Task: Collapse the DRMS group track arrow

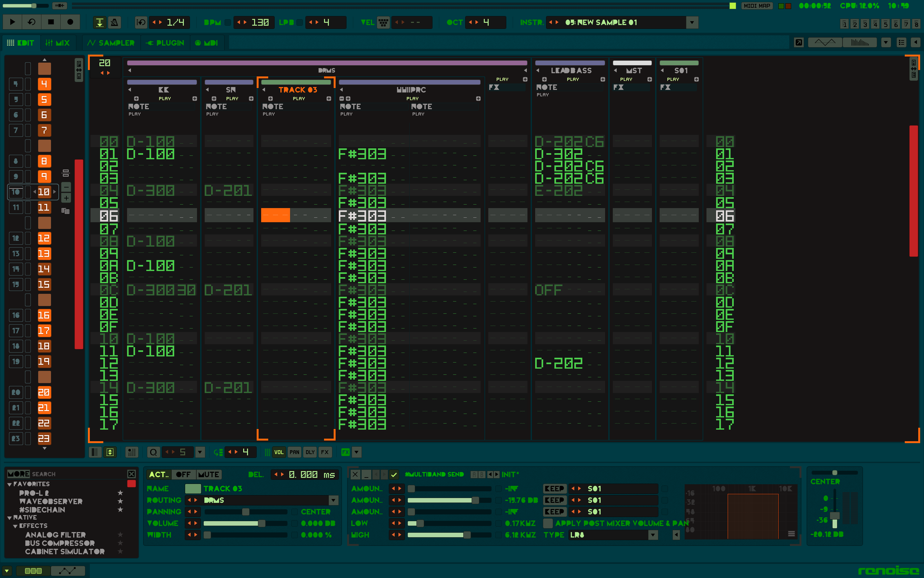Action: 130,70
